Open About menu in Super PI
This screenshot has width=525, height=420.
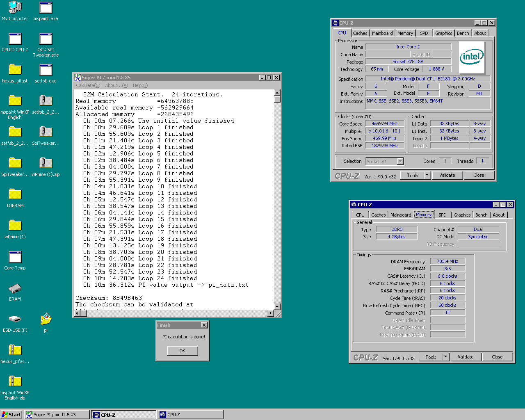point(116,85)
